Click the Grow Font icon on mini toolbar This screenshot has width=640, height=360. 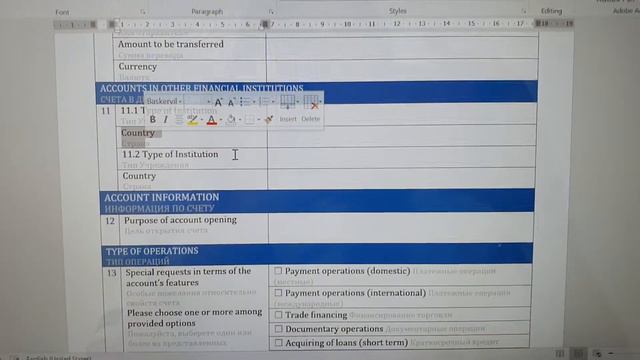click(x=218, y=102)
